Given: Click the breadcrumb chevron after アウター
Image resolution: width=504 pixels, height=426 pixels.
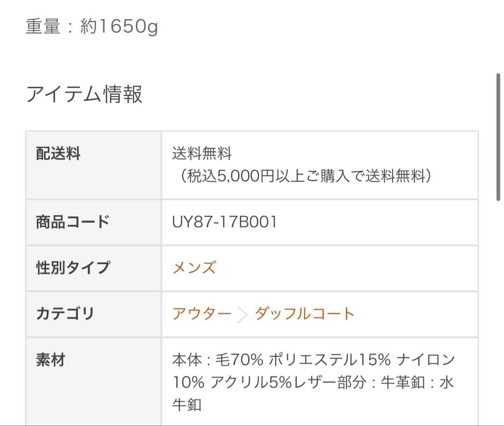Looking at the screenshot, I should [x=242, y=314].
